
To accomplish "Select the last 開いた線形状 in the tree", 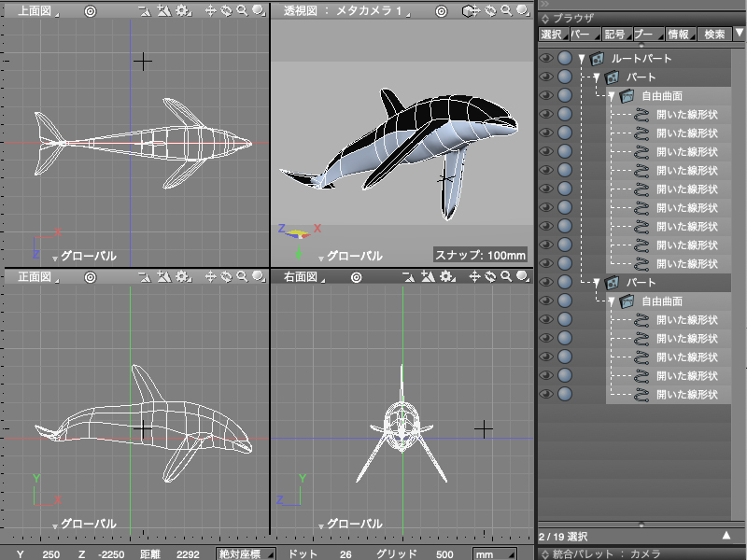I will 686,394.
